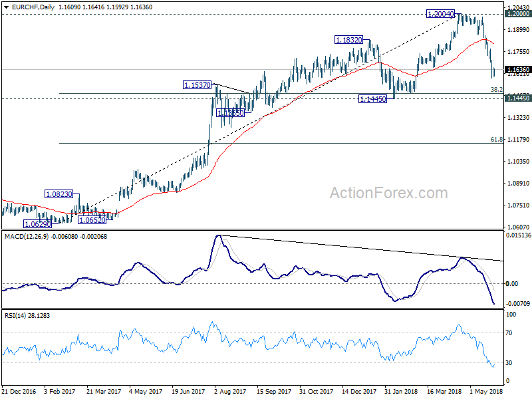
Task: Click the 1.20000 level marker on price axis
Action: click(518, 13)
